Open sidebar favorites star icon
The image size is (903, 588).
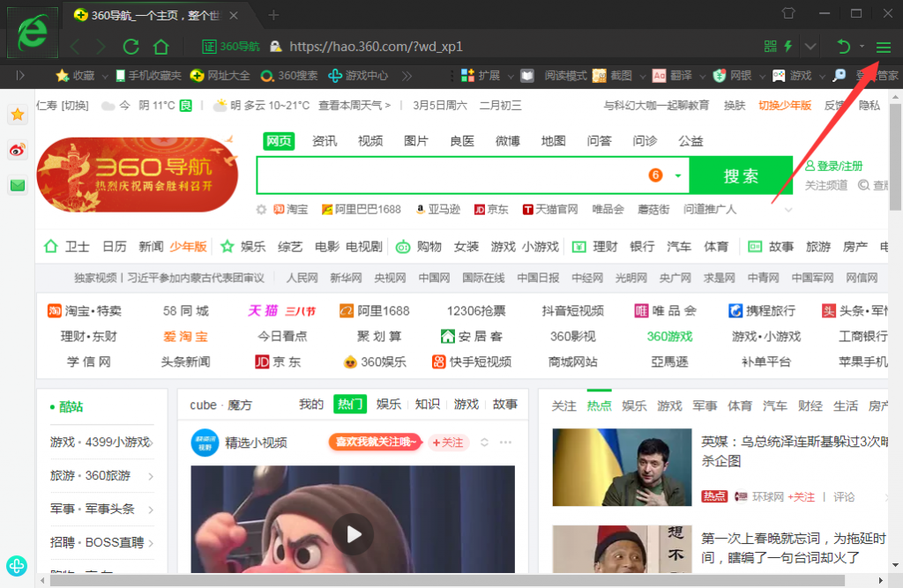(x=18, y=115)
